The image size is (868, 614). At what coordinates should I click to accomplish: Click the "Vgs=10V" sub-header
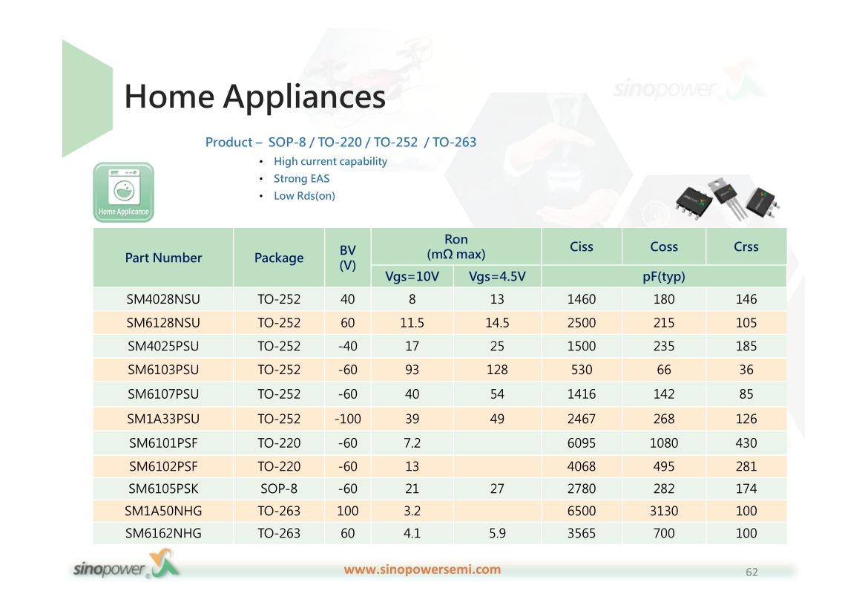tap(412, 276)
